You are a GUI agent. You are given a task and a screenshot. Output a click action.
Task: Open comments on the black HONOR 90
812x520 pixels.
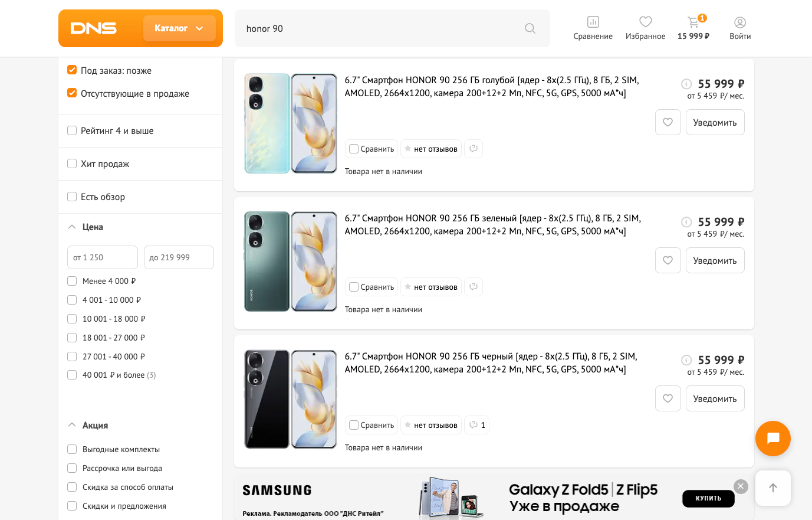[476, 425]
